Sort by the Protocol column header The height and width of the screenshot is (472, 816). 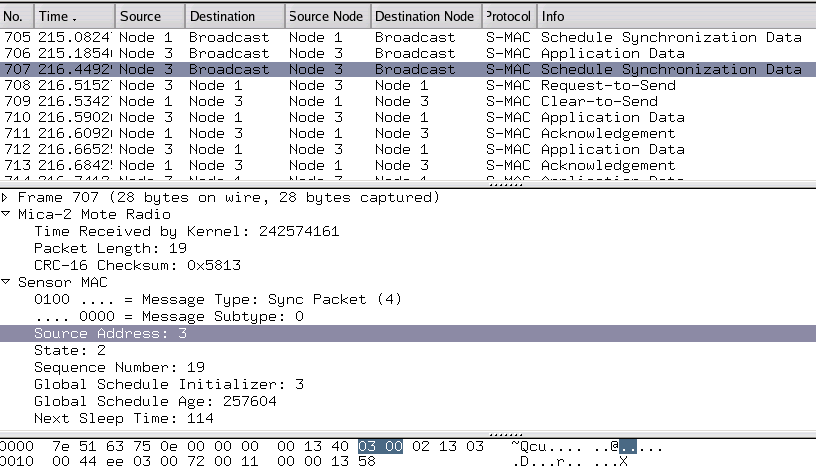point(508,17)
